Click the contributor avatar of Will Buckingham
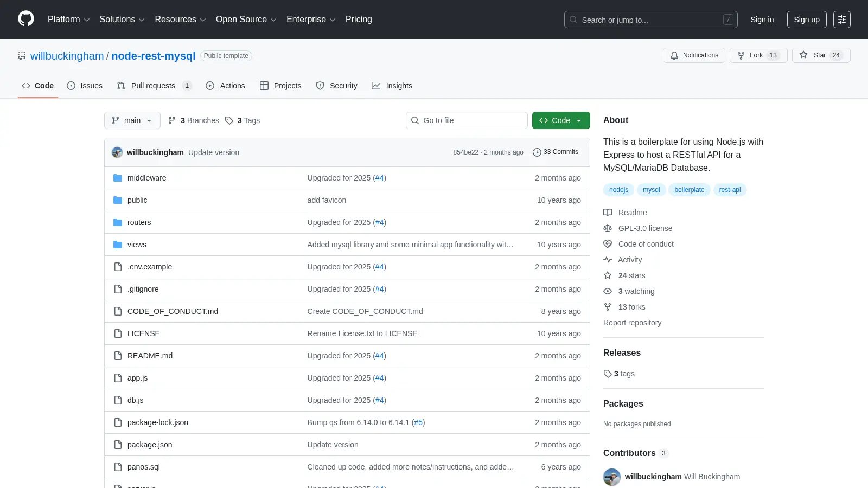This screenshot has width=868, height=488. click(612, 477)
